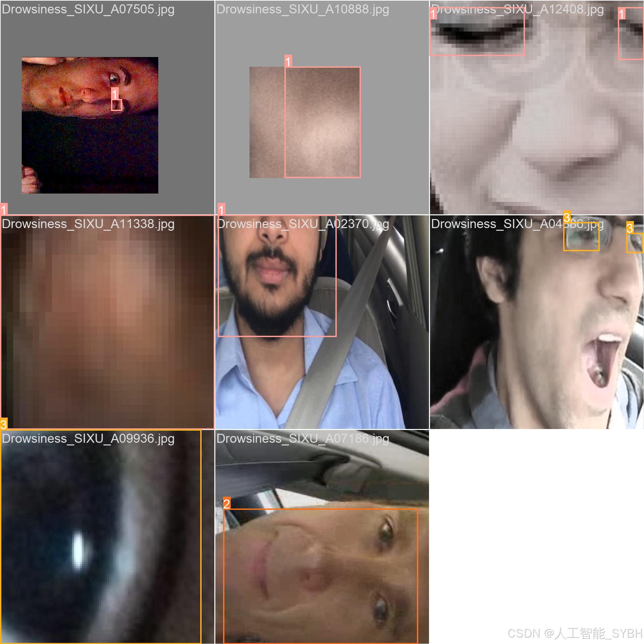Click the CSDN watermark text

pyautogui.click(x=575, y=633)
